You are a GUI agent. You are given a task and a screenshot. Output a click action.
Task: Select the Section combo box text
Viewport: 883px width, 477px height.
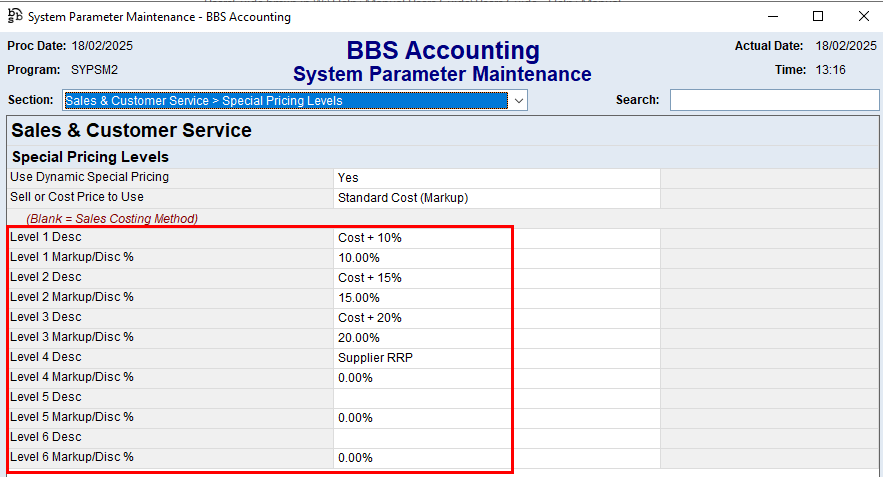[285, 101]
